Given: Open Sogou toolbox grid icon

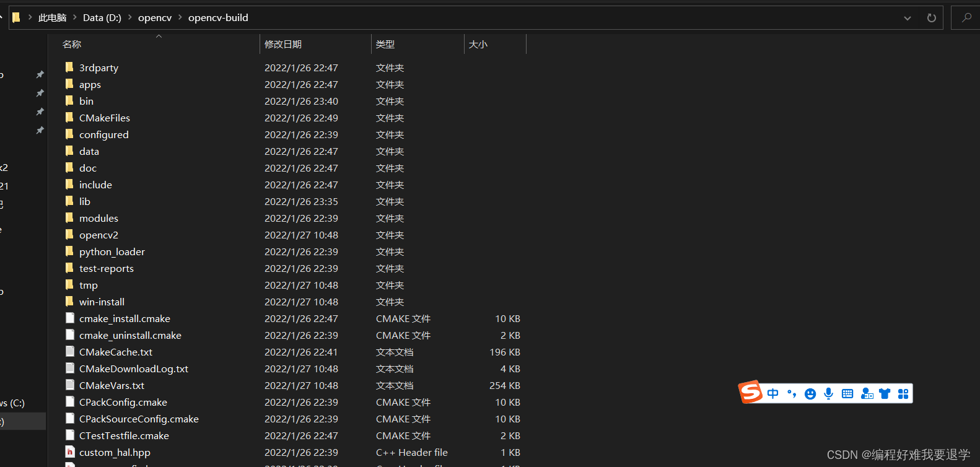Looking at the screenshot, I should (x=903, y=394).
